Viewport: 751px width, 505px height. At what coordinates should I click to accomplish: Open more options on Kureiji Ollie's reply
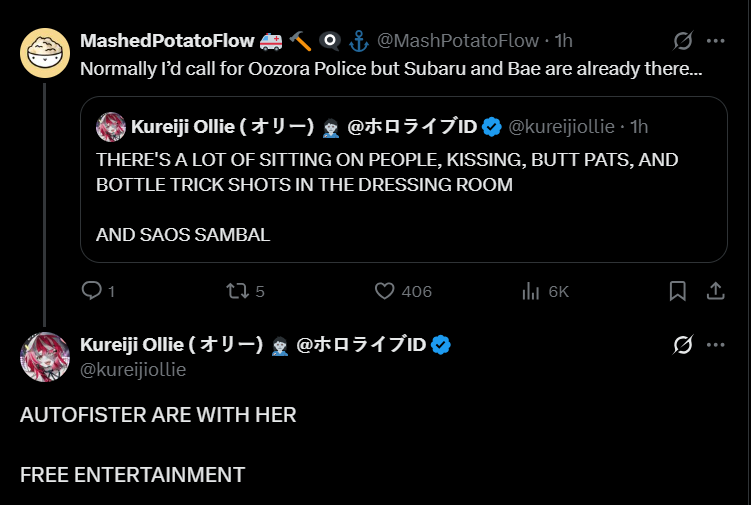point(716,345)
